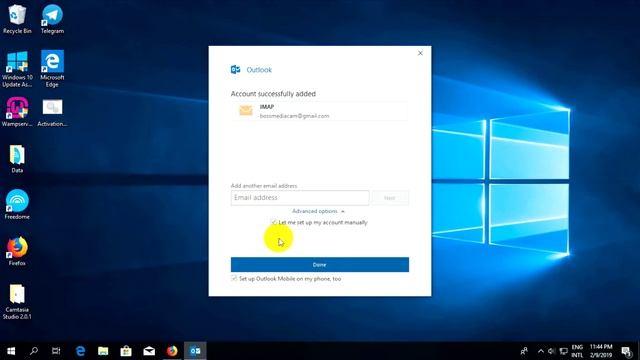Select the Freedome desktop shortcut
This screenshot has width=640, height=360.
click(x=17, y=204)
